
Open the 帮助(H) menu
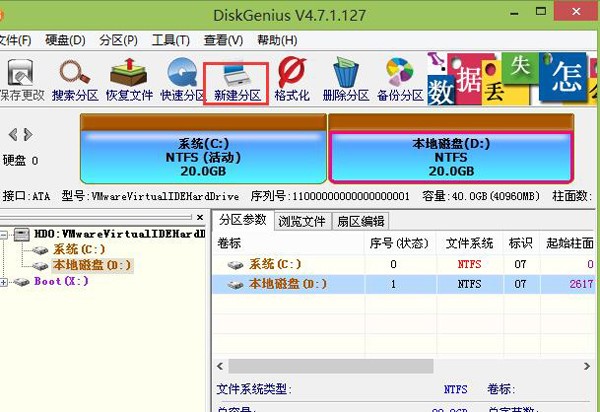point(277,40)
